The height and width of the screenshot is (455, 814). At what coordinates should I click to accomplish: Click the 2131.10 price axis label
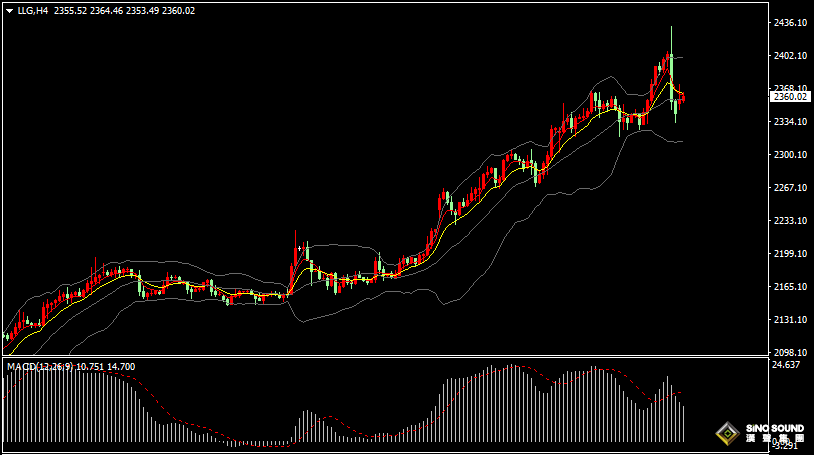point(789,320)
